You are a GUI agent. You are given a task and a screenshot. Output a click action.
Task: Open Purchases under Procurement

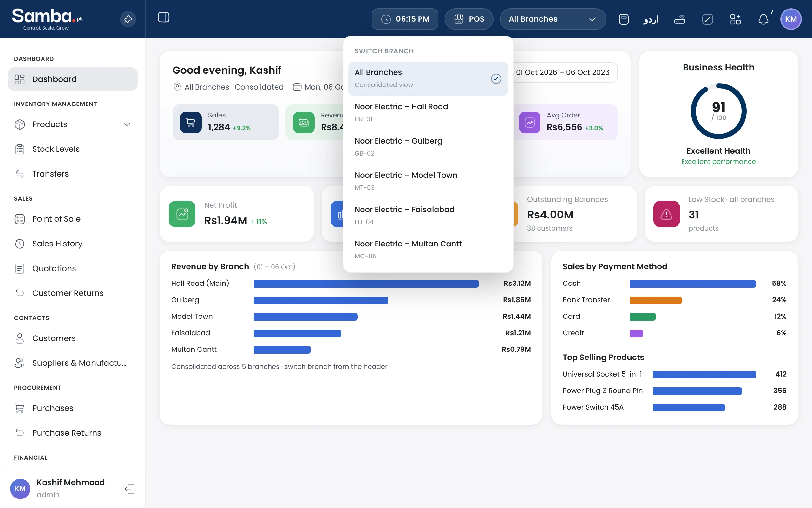72,408
